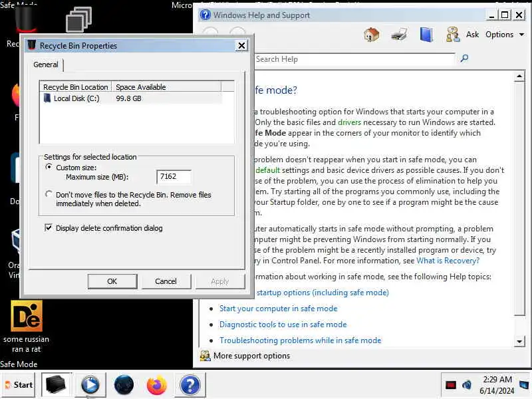Click the Apply button
532x399 pixels.
220,281
